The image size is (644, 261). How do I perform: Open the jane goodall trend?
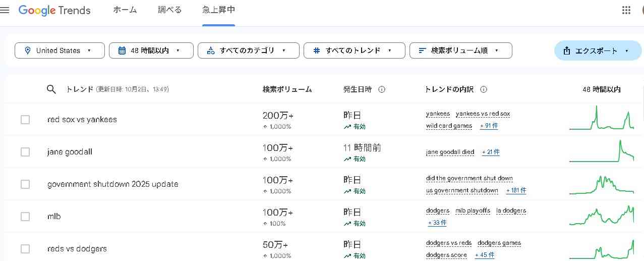70,152
